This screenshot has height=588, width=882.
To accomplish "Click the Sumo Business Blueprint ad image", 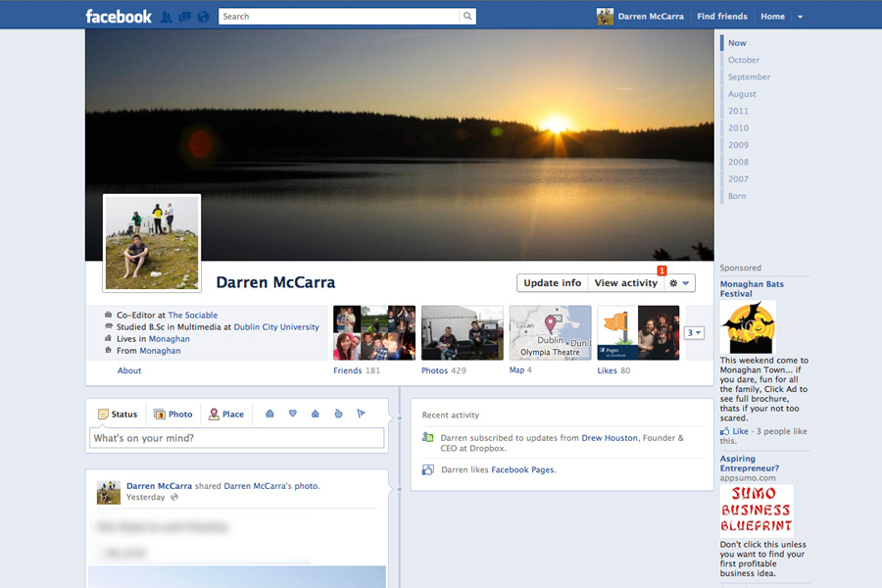I will coord(756,508).
